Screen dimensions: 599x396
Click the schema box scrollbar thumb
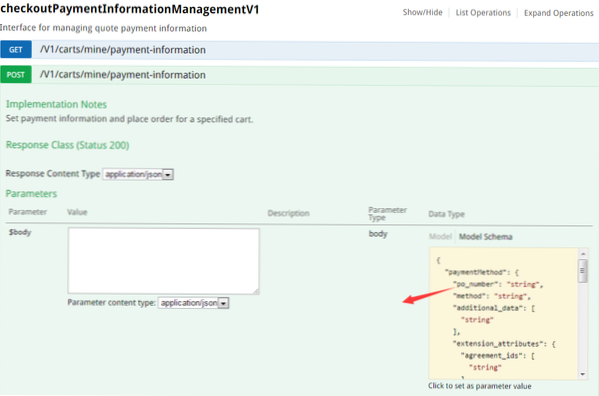pyautogui.click(x=583, y=271)
